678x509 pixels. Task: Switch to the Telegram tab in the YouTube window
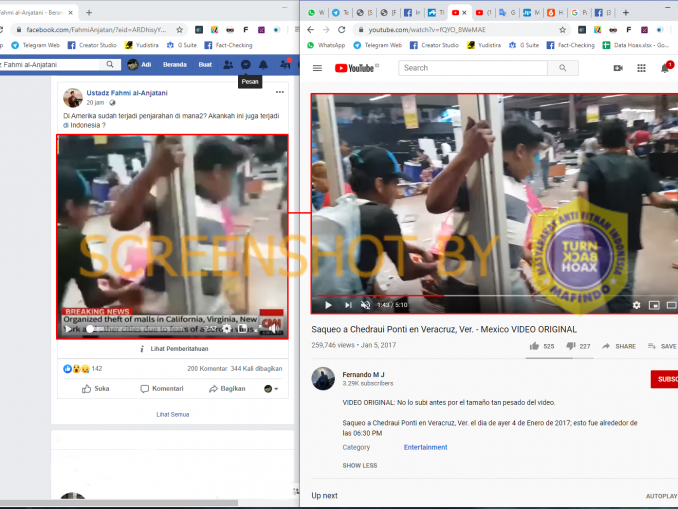(340, 13)
